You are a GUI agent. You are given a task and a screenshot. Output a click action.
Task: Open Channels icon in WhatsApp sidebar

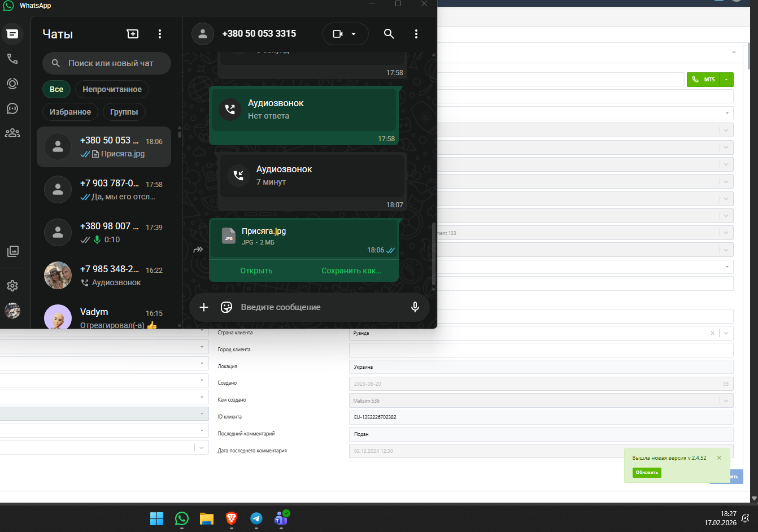click(x=12, y=108)
